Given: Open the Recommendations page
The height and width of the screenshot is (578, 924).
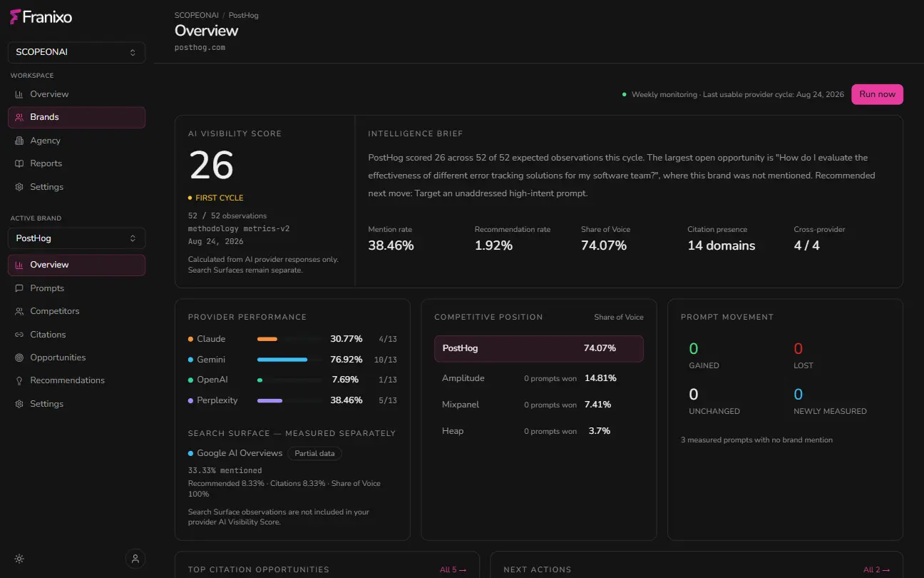Looking at the screenshot, I should point(76,380).
